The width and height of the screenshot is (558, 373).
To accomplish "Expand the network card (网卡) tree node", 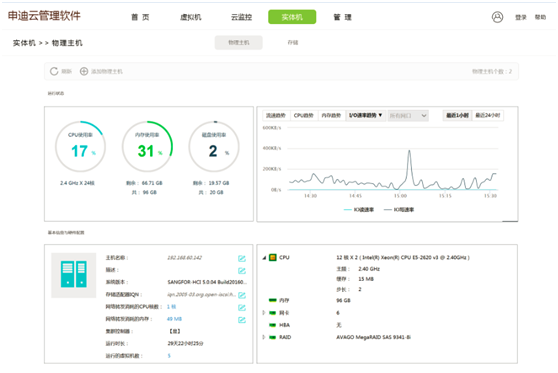I will (264, 312).
